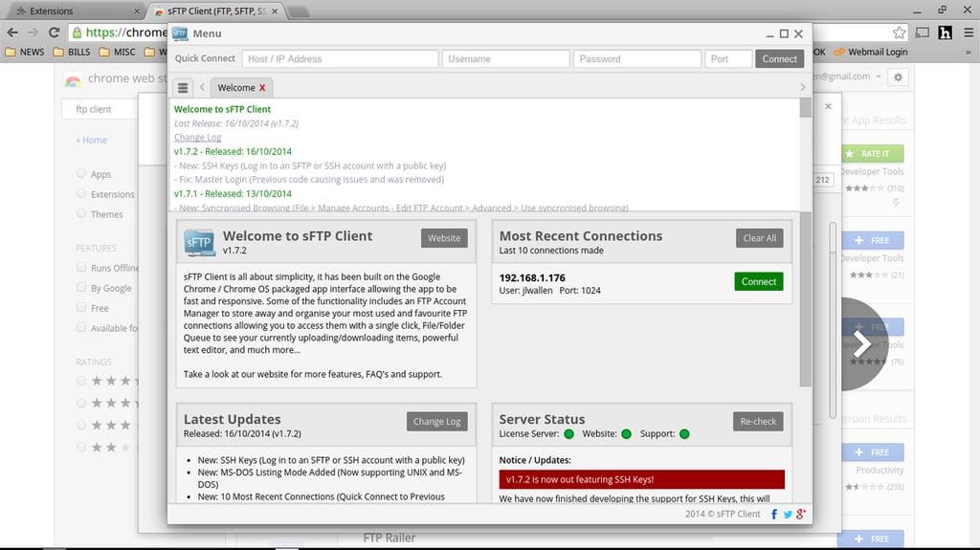Image resolution: width=980 pixels, height=550 pixels.
Task: Click the Support green status dot
Action: click(x=684, y=433)
